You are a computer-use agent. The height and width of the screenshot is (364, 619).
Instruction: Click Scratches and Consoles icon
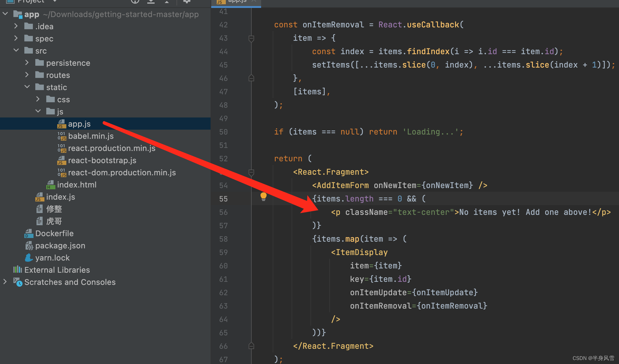18,282
